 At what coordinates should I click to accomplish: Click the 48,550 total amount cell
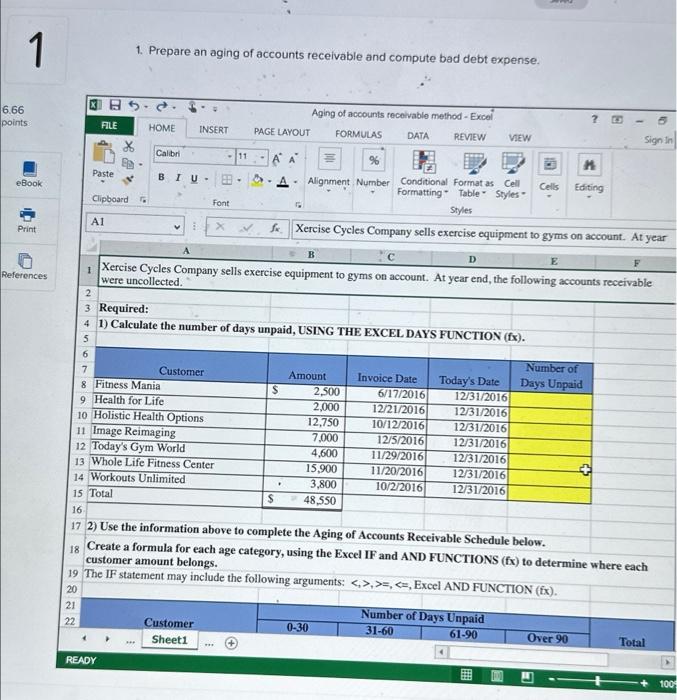click(x=303, y=500)
